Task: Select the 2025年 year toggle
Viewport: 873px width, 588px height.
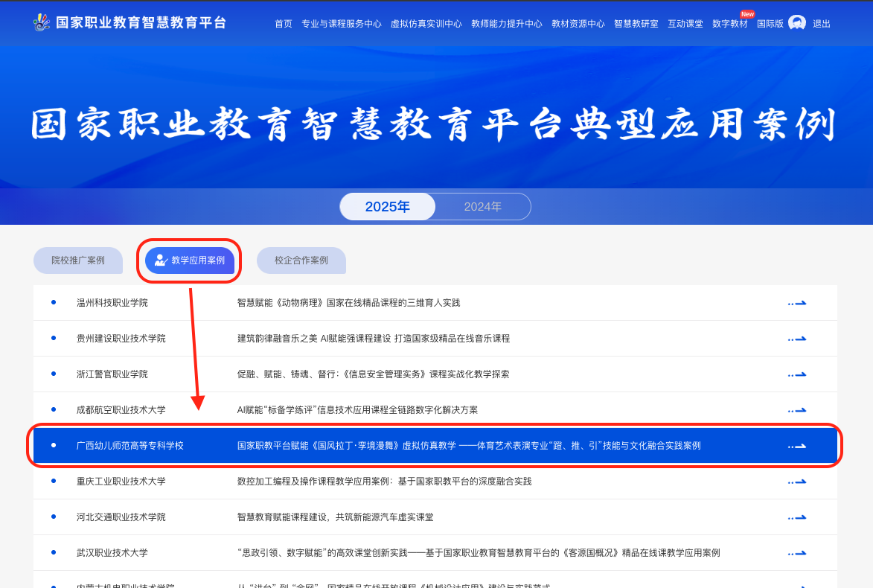Action: coord(388,207)
